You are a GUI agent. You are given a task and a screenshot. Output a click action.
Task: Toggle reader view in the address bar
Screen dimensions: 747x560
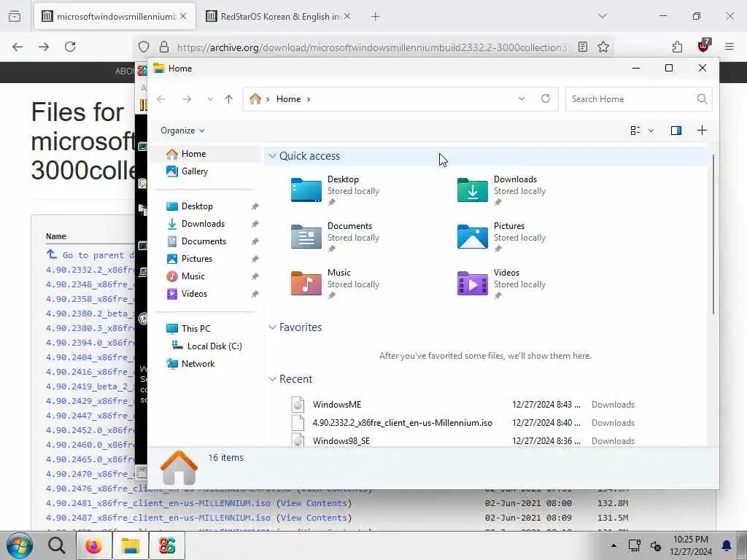coord(583,47)
